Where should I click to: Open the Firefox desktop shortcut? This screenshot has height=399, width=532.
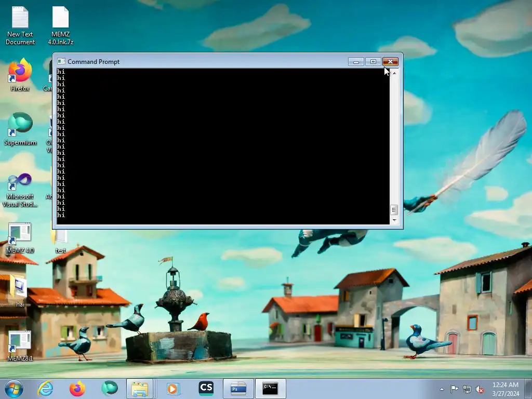(x=20, y=75)
